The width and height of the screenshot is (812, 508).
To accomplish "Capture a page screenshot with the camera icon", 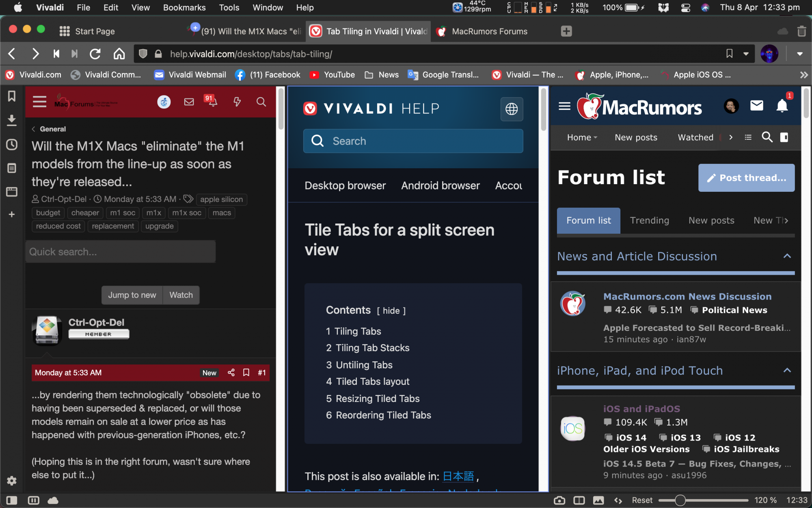I will 560,500.
